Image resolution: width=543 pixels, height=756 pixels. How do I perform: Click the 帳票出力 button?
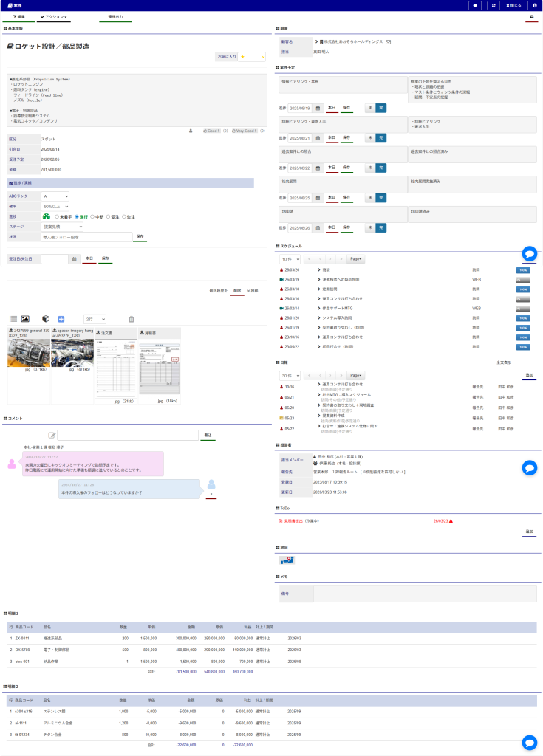[115, 16]
